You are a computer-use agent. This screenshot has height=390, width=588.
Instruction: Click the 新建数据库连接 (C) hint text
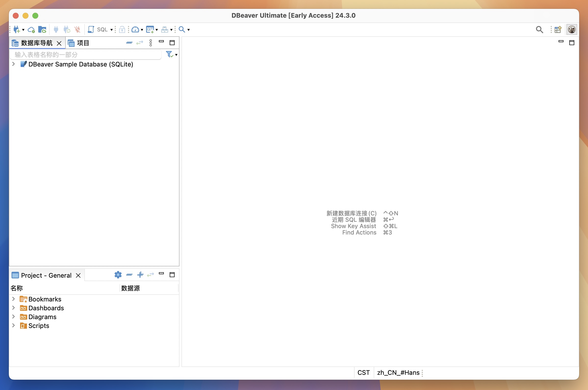(x=351, y=213)
